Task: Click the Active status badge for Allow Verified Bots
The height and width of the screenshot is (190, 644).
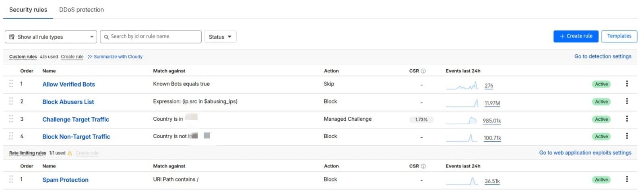Action: coord(601,84)
